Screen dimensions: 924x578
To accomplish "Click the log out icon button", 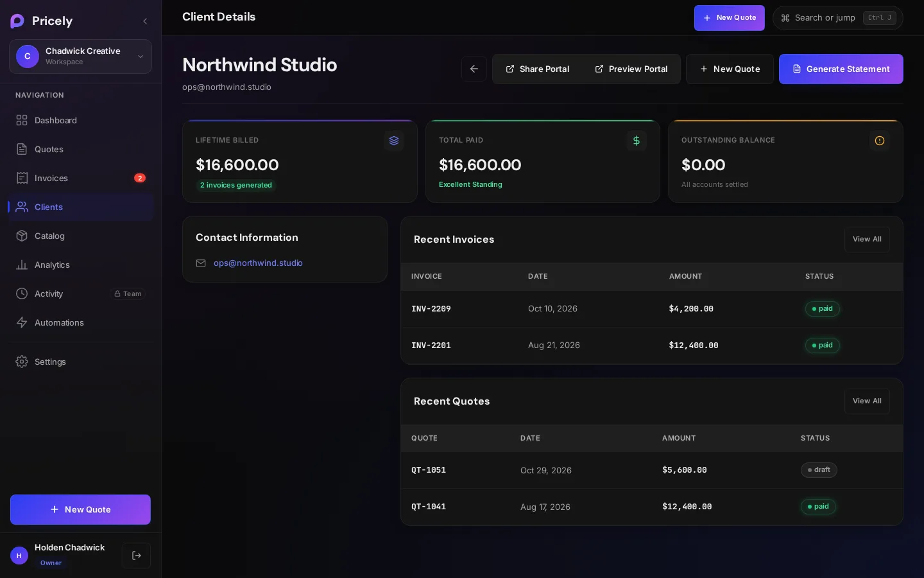I will click(x=137, y=556).
